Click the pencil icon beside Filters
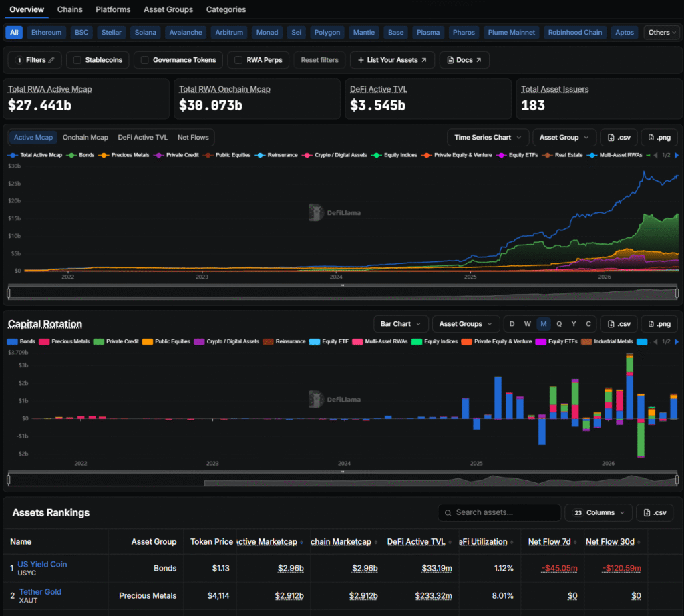 point(51,60)
